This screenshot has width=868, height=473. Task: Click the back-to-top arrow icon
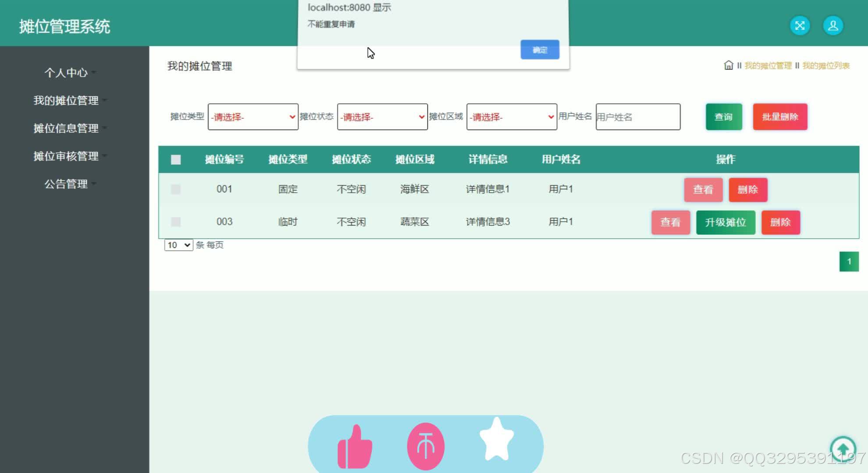click(843, 449)
